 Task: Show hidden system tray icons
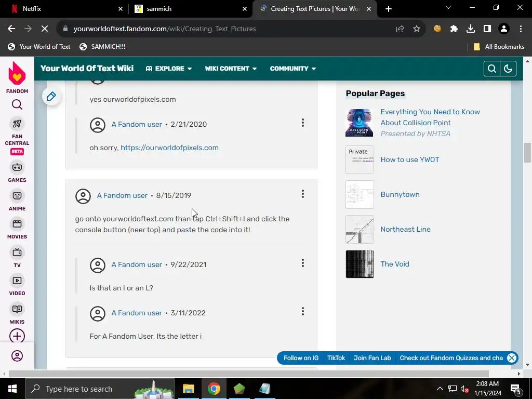[x=440, y=389]
